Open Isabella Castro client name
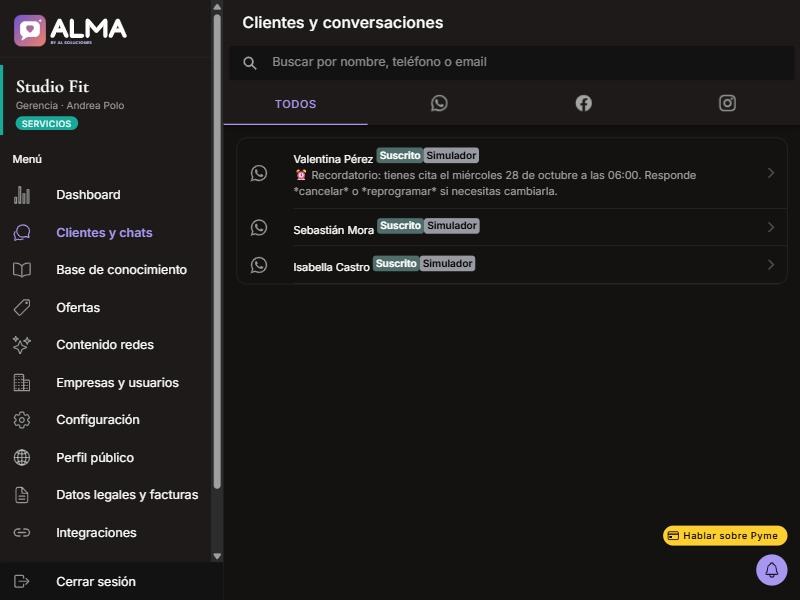The image size is (800, 600). pos(332,267)
